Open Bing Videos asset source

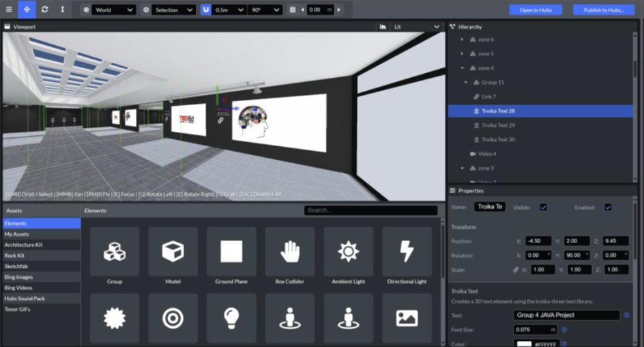point(42,288)
